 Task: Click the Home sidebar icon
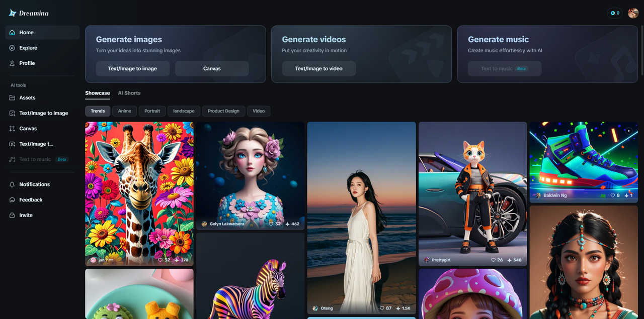coord(12,33)
